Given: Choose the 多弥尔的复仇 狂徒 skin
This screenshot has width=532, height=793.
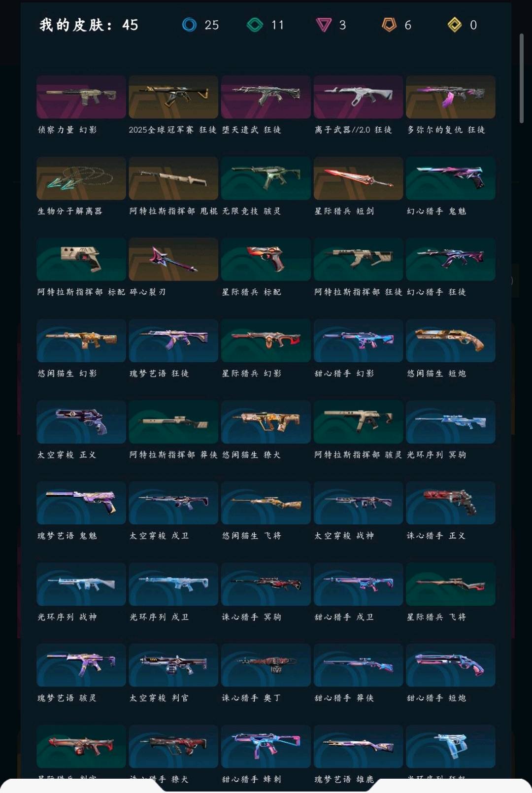Looking at the screenshot, I should (451, 97).
